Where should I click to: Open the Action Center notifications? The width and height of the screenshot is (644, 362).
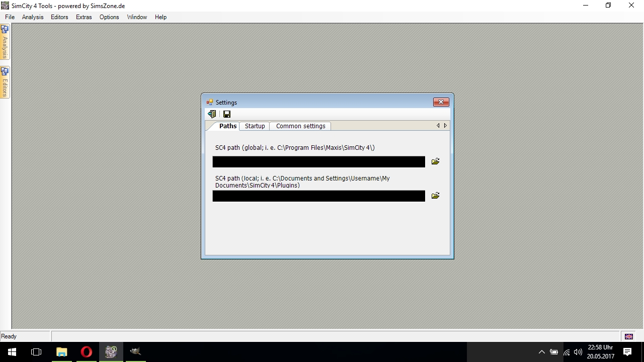coord(627,352)
